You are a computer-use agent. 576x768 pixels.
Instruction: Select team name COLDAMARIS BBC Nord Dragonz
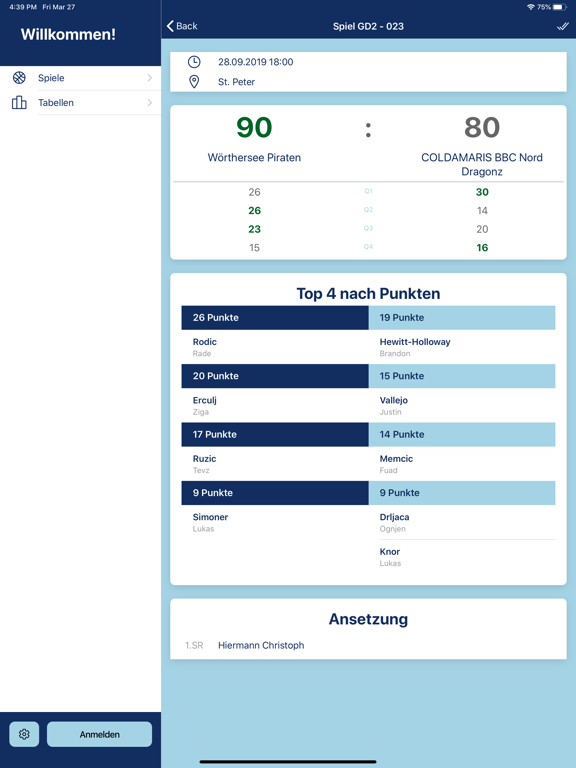[482, 165]
